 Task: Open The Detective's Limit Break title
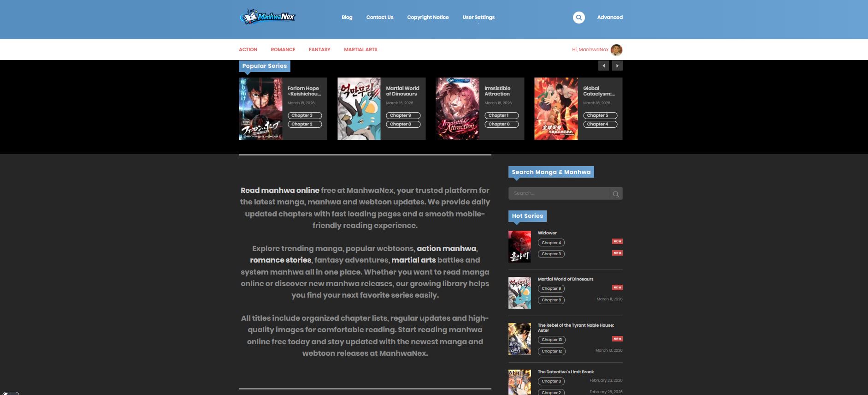566,372
